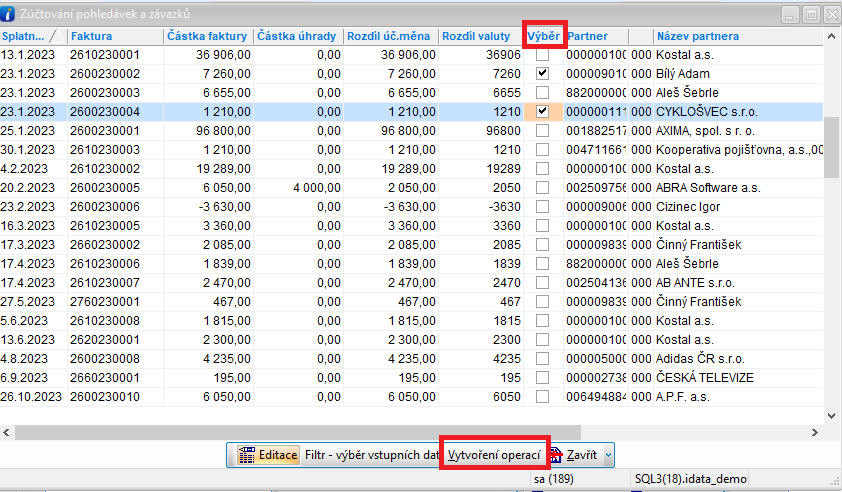This screenshot has height=492, width=842.
Task: Click Filtr - výběr vstupních dat button
Action: click(372, 455)
